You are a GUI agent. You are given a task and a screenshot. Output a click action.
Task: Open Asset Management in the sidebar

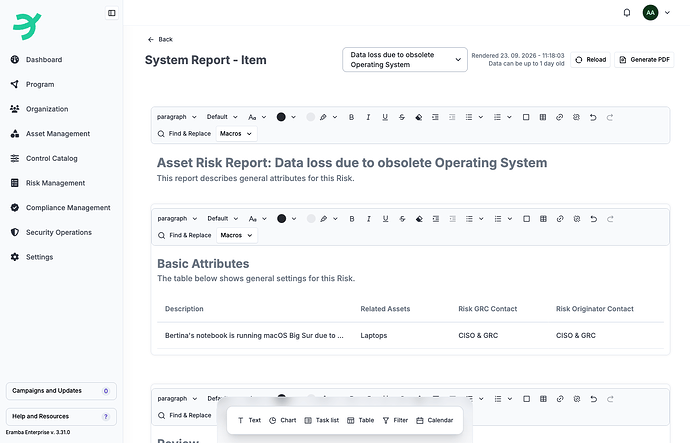pos(58,134)
